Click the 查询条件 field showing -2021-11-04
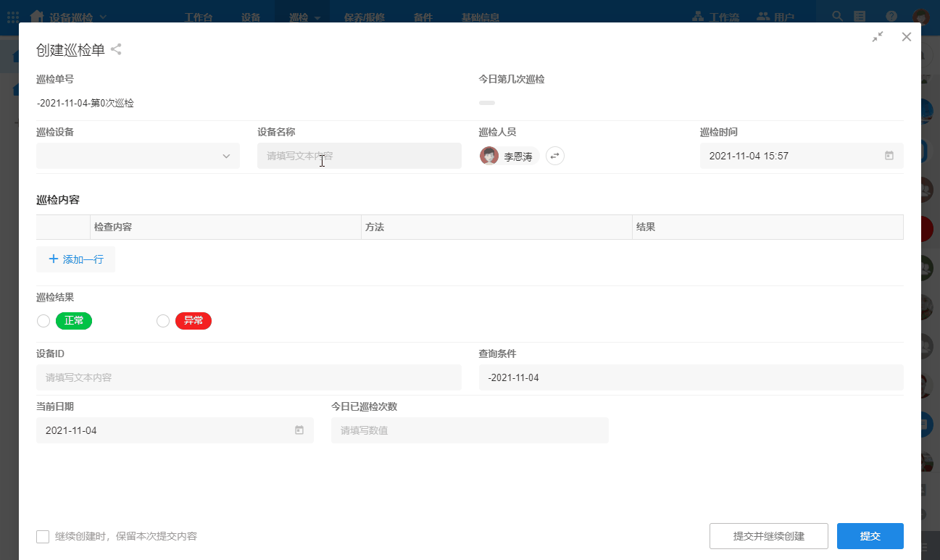940x560 pixels. click(x=691, y=377)
